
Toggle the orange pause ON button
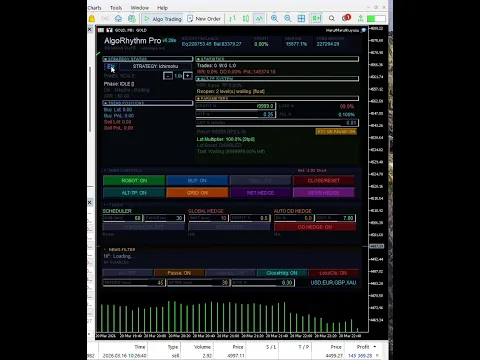pos(336,132)
